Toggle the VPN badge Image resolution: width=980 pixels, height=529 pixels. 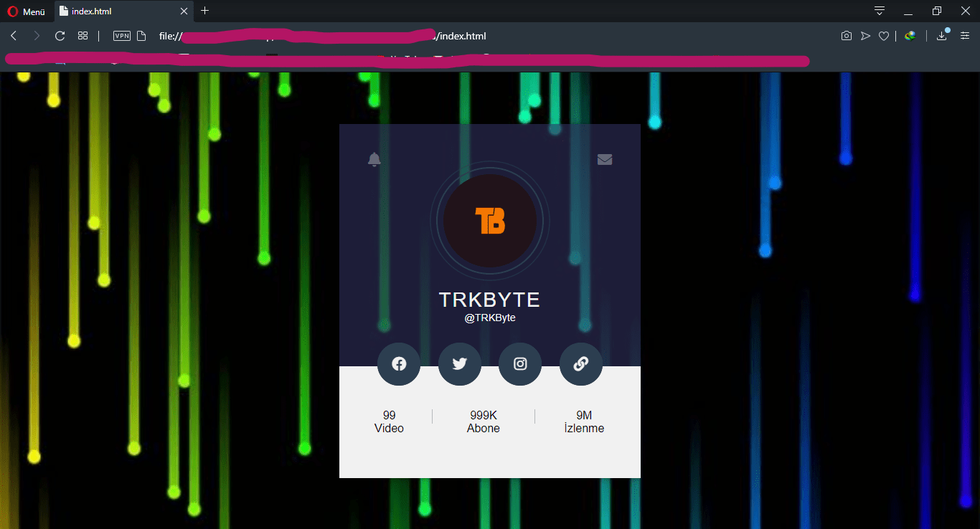(122, 36)
